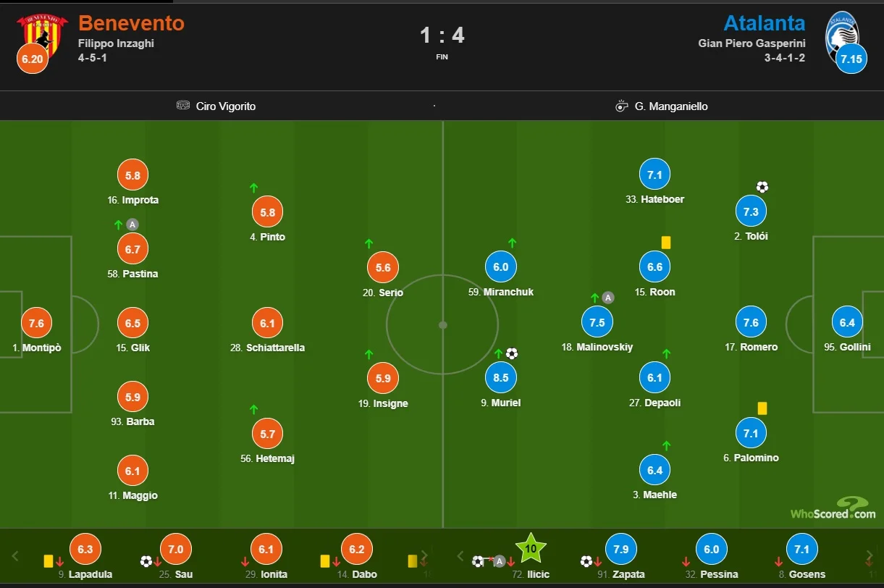Click the WhoScored.com logo
The width and height of the screenshot is (884, 588).
833,508
